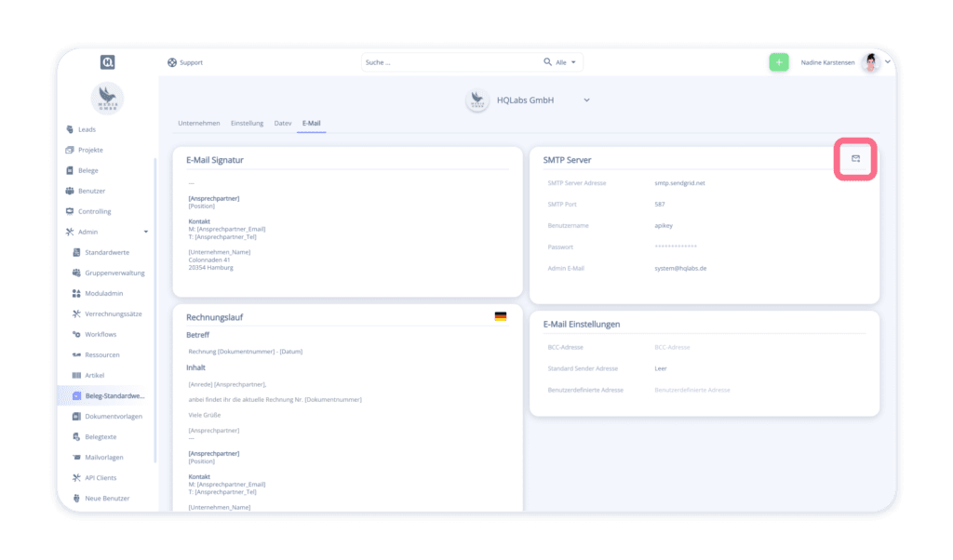Open the Nadine Karstensen user menu
The height and width of the screenshot is (560, 953).
887,62
